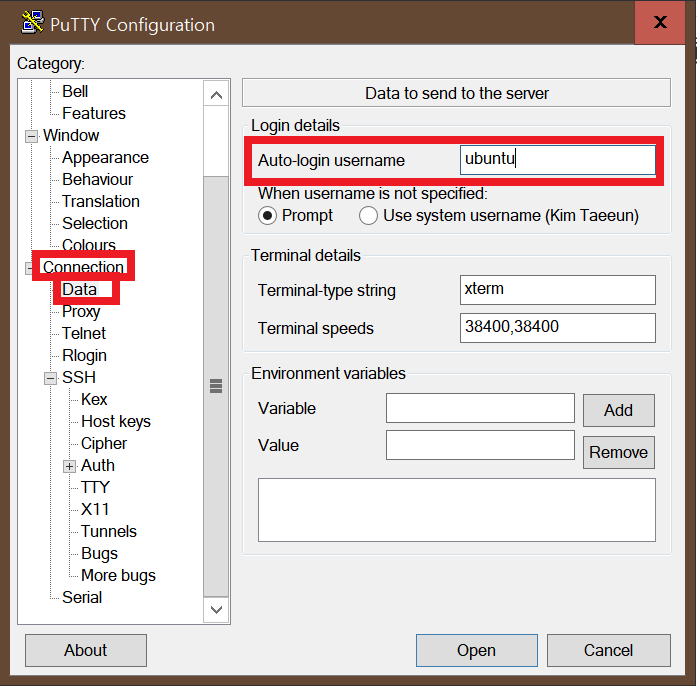Select SSH category

point(79,377)
